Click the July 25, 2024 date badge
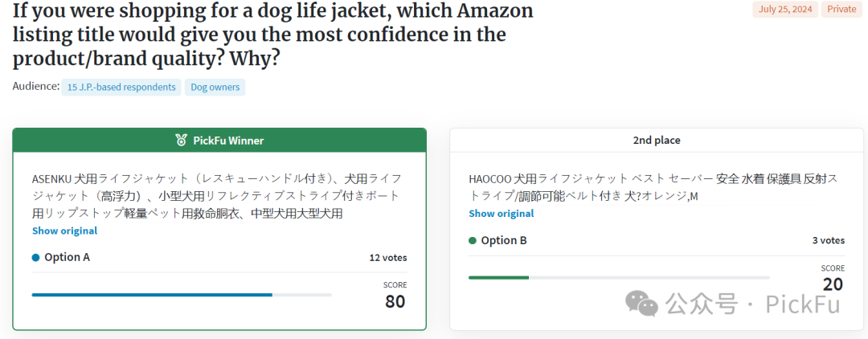This screenshot has width=868, height=339. 784,10
